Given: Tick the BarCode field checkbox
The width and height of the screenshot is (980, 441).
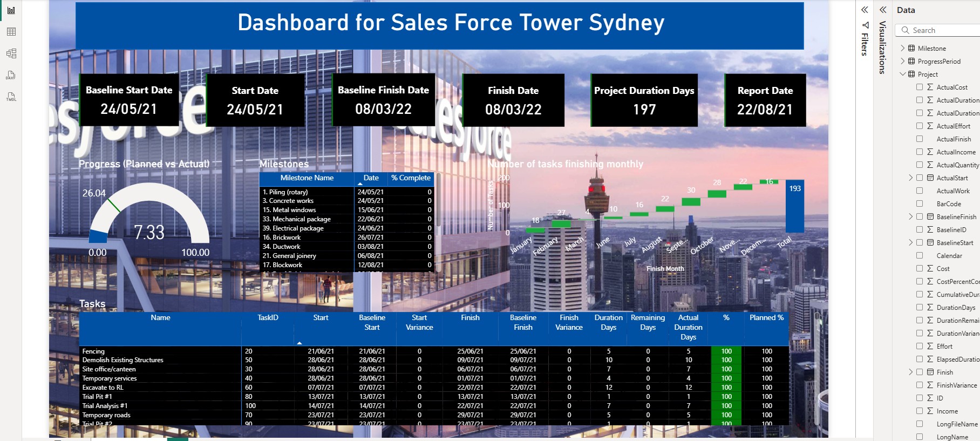Looking at the screenshot, I should pos(920,203).
